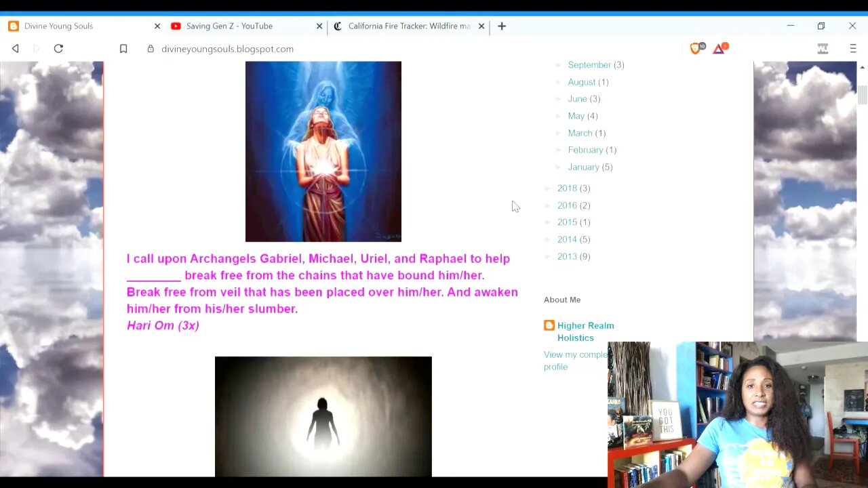Close the Divine Young Souls tab
The width and height of the screenshot is (868, 488).
pos(157,26)
